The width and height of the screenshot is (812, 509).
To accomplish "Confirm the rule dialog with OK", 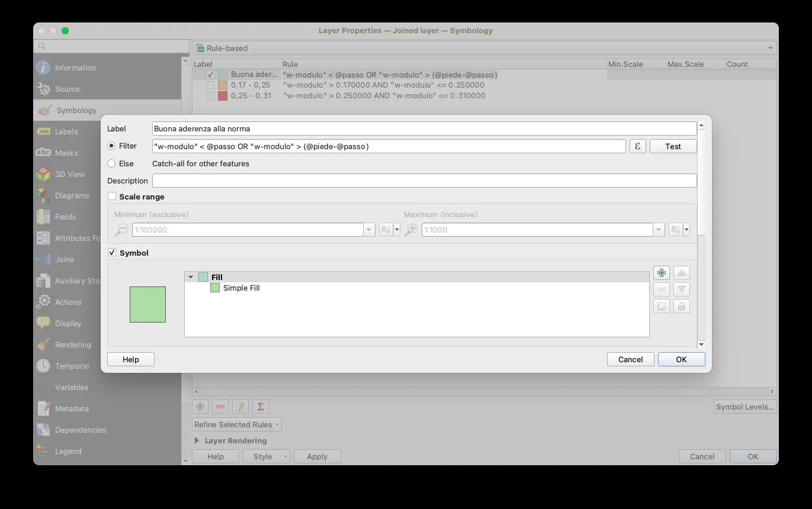I will pos(681,359).
